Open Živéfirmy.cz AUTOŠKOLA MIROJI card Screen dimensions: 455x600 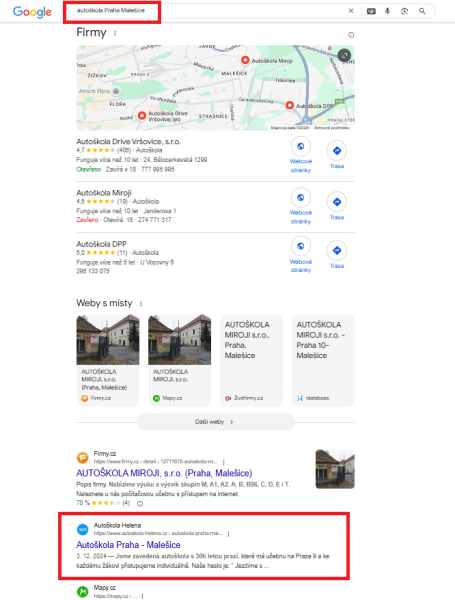tap(251, 360)
